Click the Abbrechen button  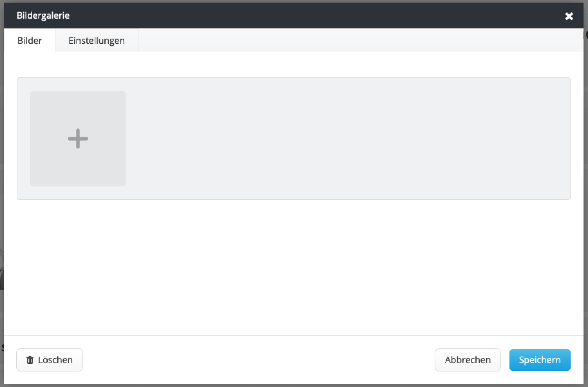(x=467, y=360)
